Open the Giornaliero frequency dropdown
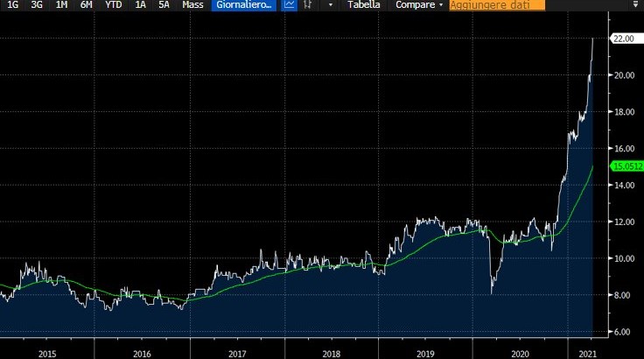This screenshot has height=359, width=644. click(244, 5)
